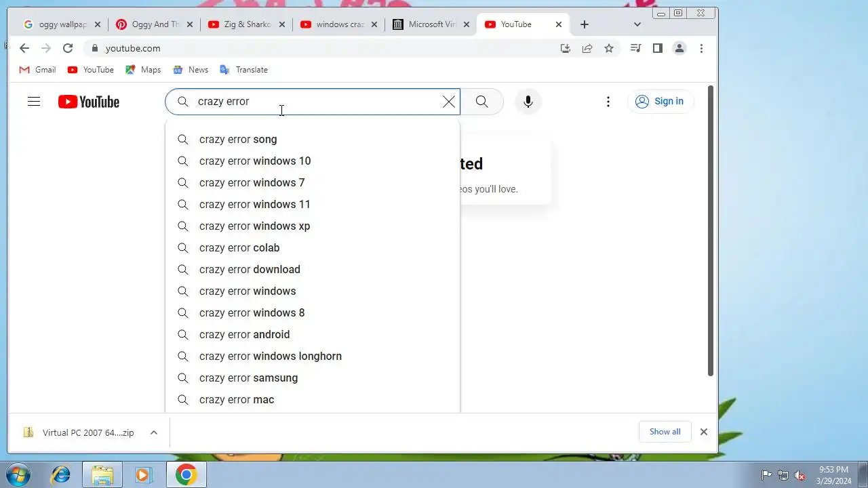868x488 pixels.
Task: Open the Gmail bookmark
Action: (x=37, y=70)
